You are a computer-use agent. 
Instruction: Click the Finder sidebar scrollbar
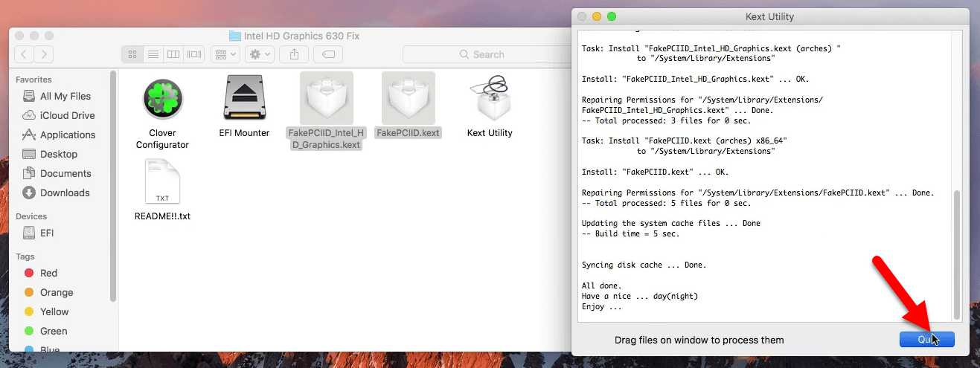click(x=113, y=186)
